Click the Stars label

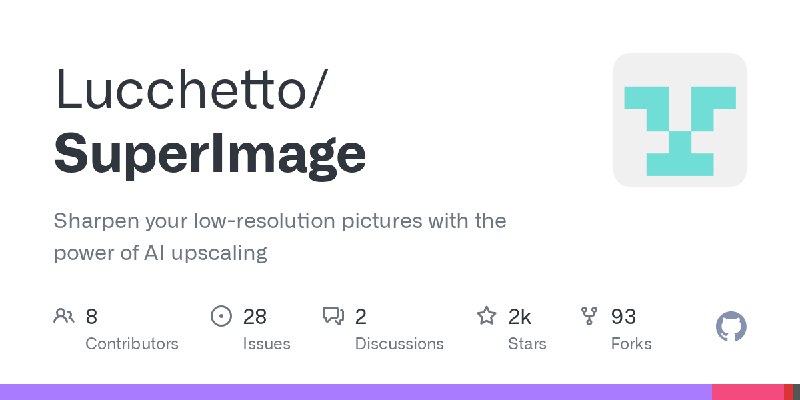(x=527, y=343)
